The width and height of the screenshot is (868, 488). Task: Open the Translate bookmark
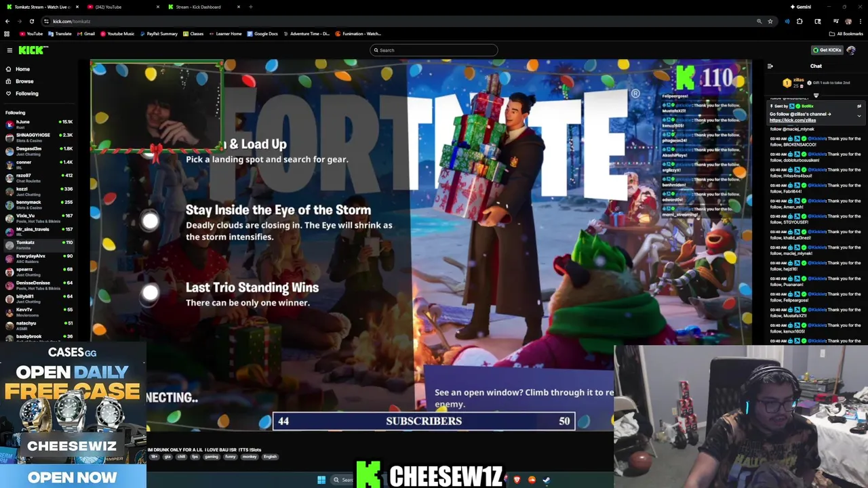tap(60, 34)
